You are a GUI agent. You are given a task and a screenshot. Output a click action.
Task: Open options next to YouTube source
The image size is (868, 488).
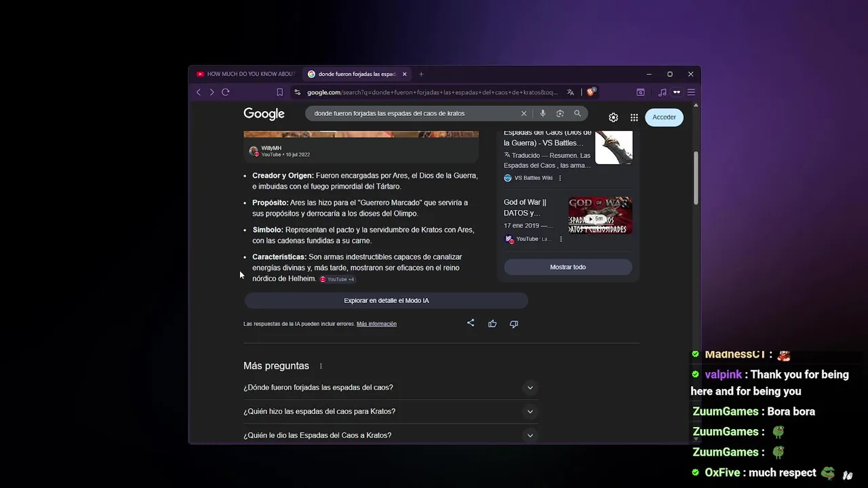(561, 239)
